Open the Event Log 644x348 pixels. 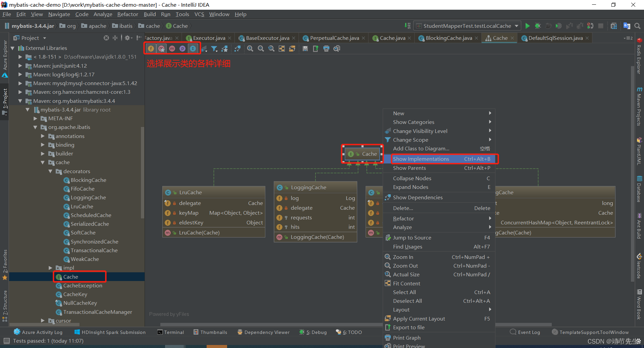pyautogui.click(x=525, y=332)
